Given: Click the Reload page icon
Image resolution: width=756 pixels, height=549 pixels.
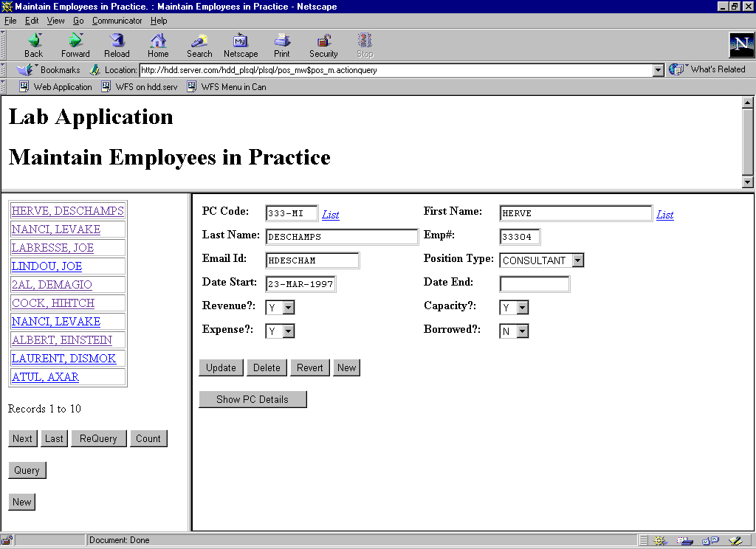Looking at the screenshot, I should tap(117, 41).
